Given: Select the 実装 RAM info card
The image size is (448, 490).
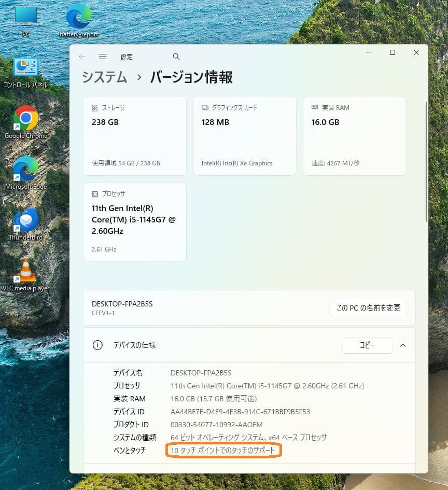Looking at the screenshot, I should 354,135.
